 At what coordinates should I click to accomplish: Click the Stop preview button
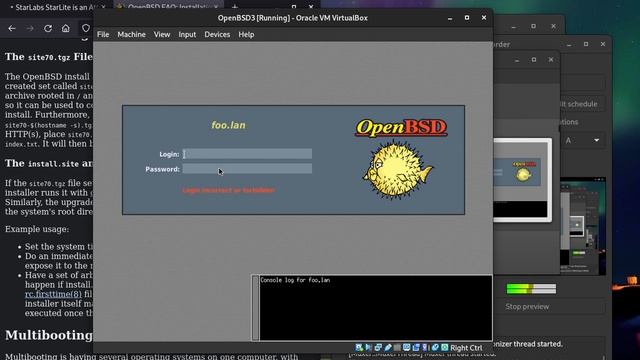(527, 307)
